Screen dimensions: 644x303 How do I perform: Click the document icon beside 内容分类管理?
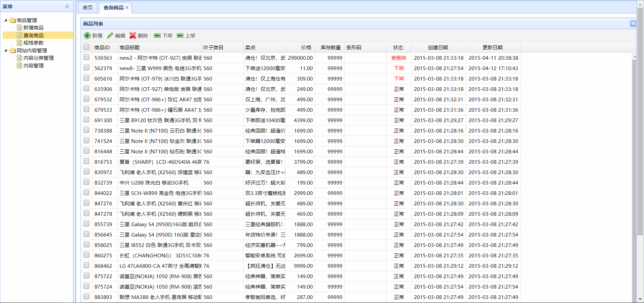pyautogui.click(x=20, y=58)
